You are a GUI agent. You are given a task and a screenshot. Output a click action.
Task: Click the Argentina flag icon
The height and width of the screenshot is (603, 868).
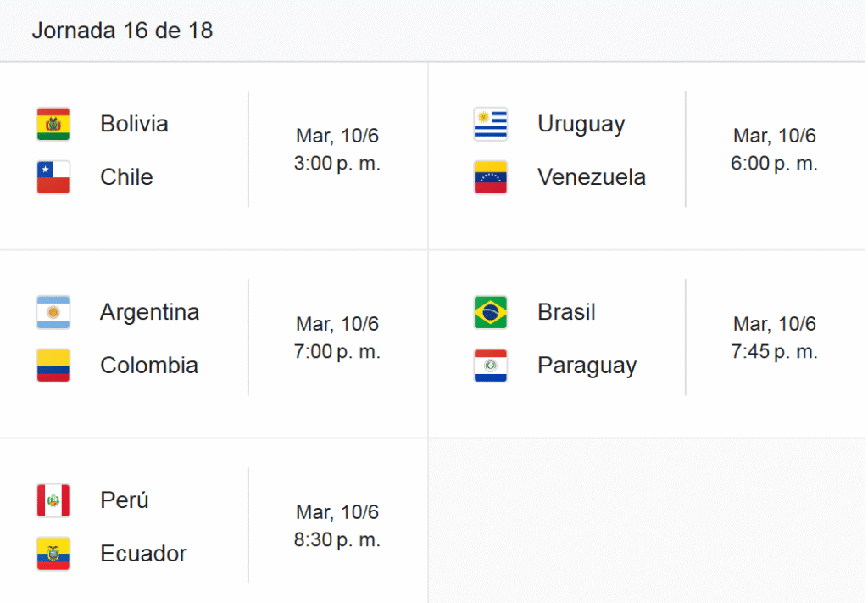[x=53, y=312]
